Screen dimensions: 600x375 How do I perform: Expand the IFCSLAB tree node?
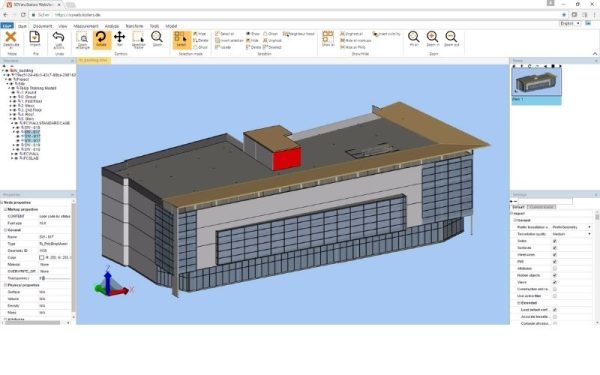[11, 158]
